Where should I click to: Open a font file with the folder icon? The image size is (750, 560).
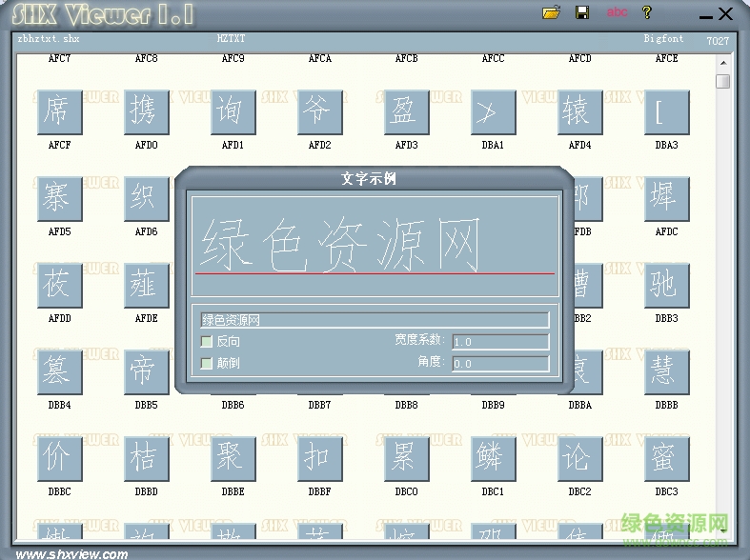(x=551, y=12)
